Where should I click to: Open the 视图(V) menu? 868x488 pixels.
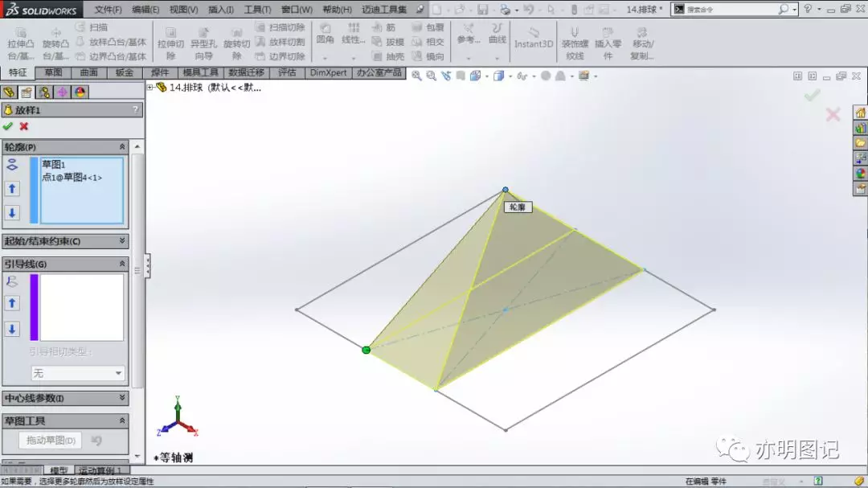pos(183,10)
